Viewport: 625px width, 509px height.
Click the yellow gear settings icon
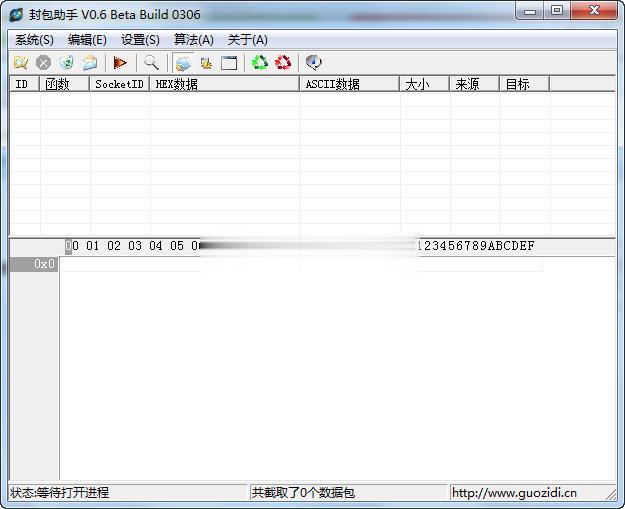click(206, 63)
